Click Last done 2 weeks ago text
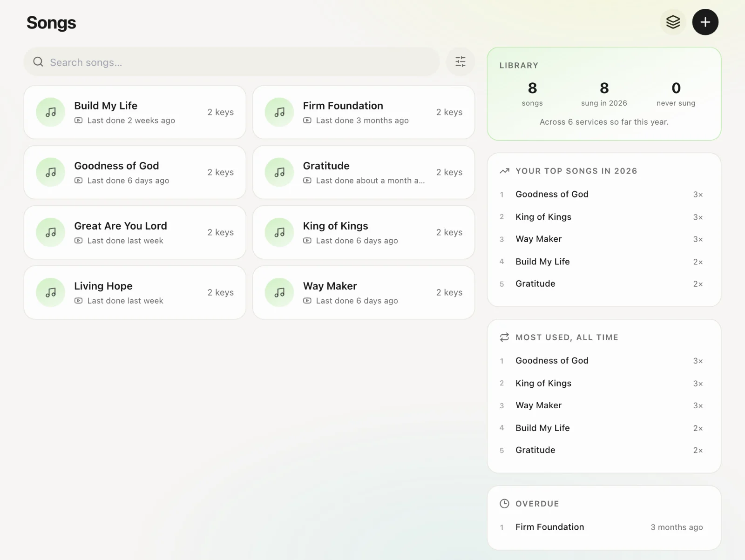745x560 pixels. click(x=131, y=121)
